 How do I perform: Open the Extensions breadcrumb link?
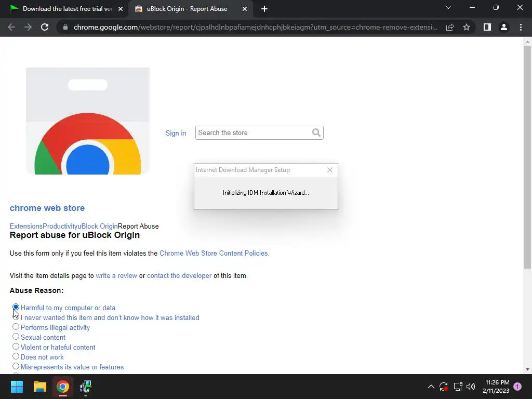click(x=26, y=227)
